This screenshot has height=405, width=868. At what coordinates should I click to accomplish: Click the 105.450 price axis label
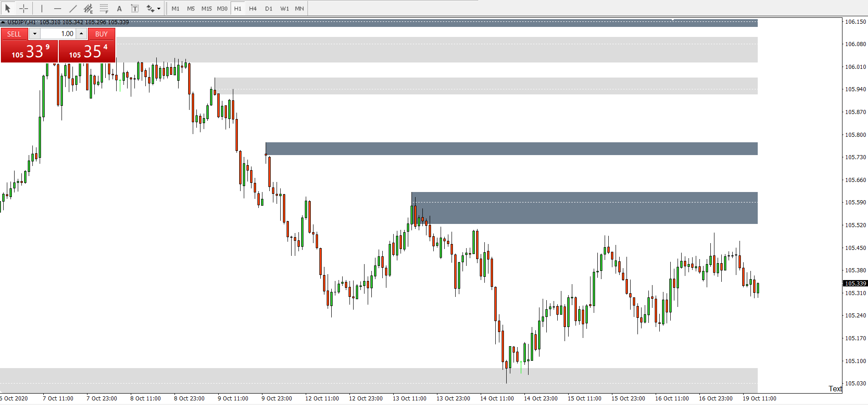click(x=855, y=248)
